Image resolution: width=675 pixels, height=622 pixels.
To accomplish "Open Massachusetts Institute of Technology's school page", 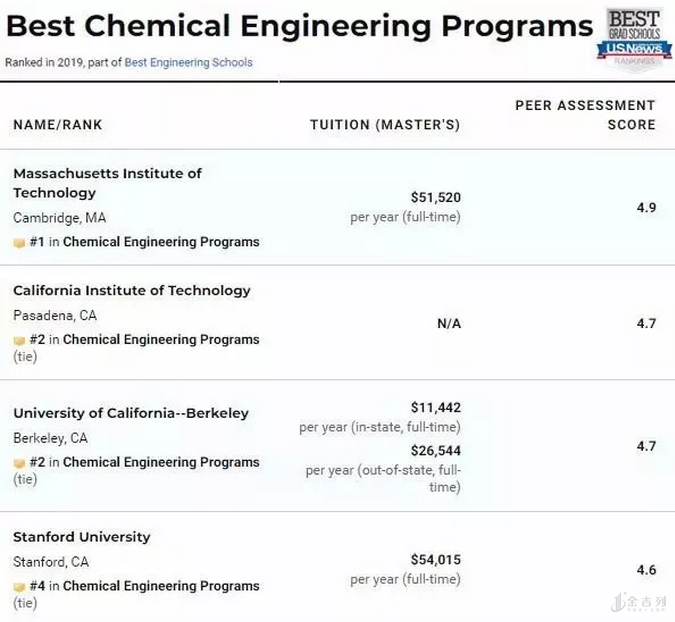I will [x=107, y=183].
